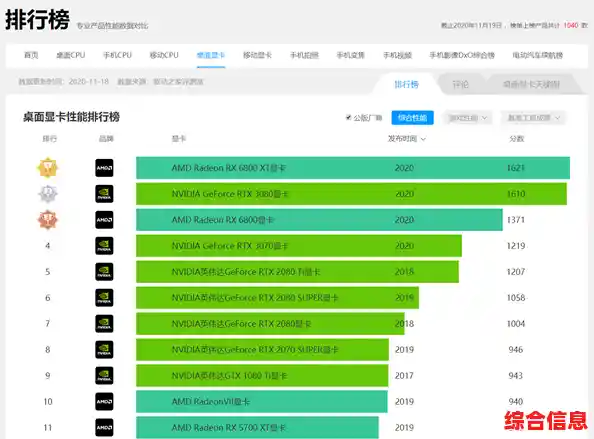Screen dimensions: 594x439
Task: Open the 电动汽车续航榜 nav tab
Action: [x=538, y=55]
